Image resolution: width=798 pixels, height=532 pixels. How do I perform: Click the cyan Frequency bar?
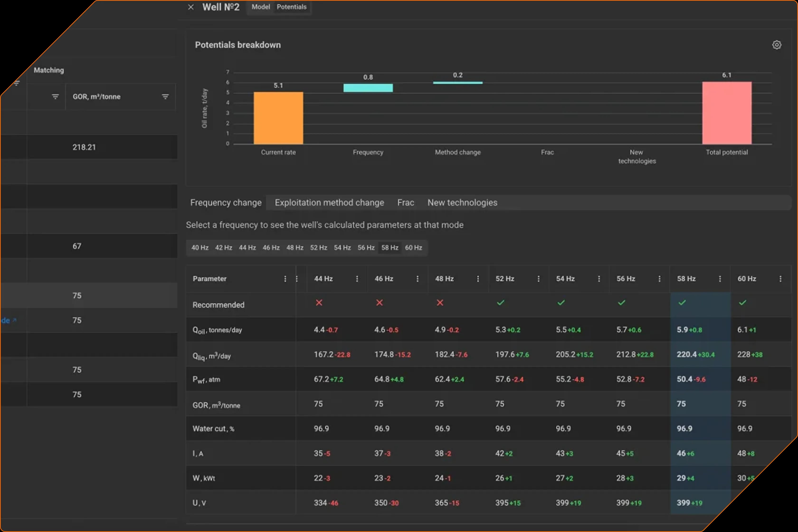[x=368, y=88]
